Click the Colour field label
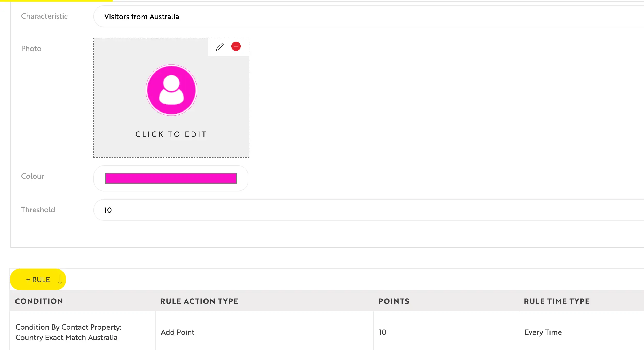Image resolution: width=644 pixels, height=350 pixels. point(33,176)
